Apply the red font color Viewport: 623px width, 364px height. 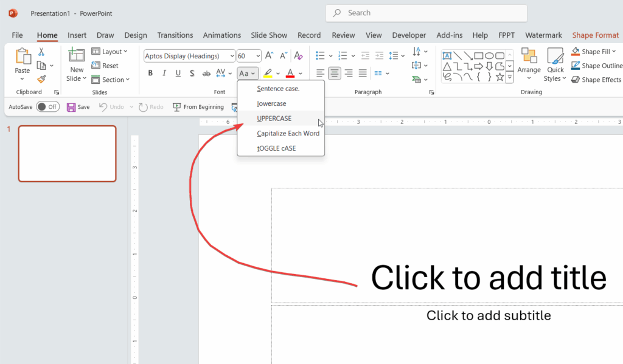pos(290,74)
